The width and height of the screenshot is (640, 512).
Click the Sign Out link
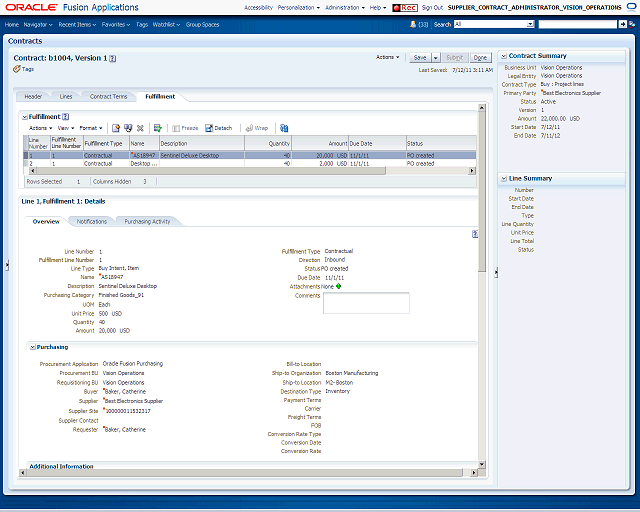point(432,8)
